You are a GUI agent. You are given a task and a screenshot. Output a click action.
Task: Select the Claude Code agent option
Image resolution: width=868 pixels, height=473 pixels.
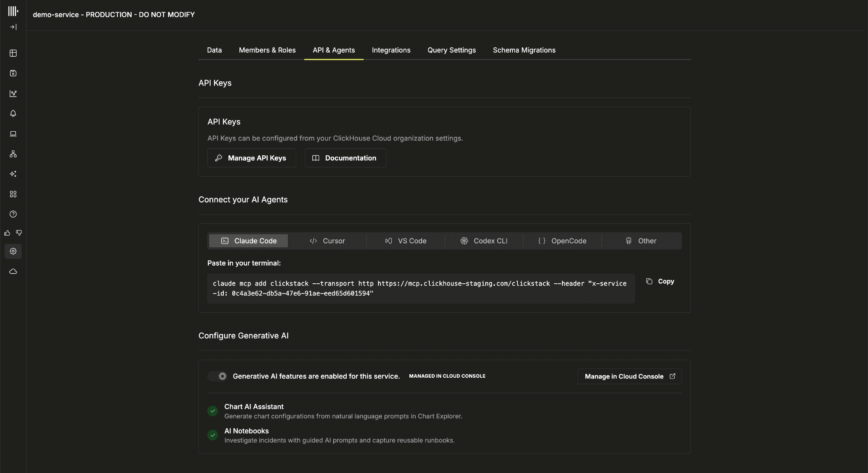249,241
